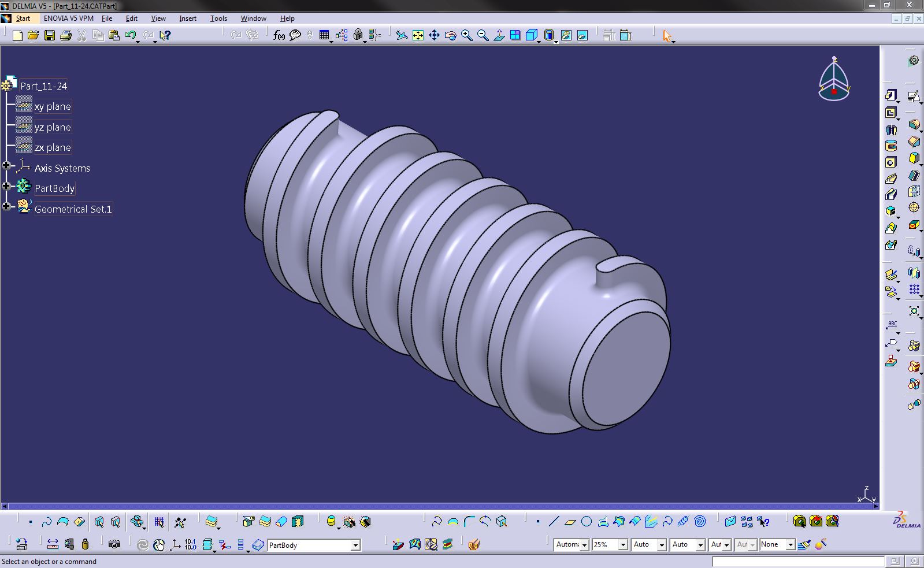924x568 pixels.
Task: Click the Zoom Out magnifier
Action: tap(483, 35)
